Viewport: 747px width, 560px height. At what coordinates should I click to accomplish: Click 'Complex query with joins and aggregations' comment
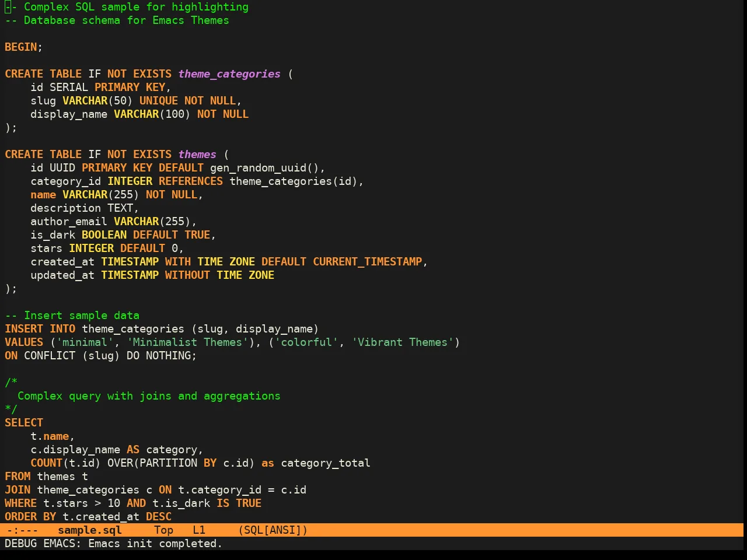[149, 396]
